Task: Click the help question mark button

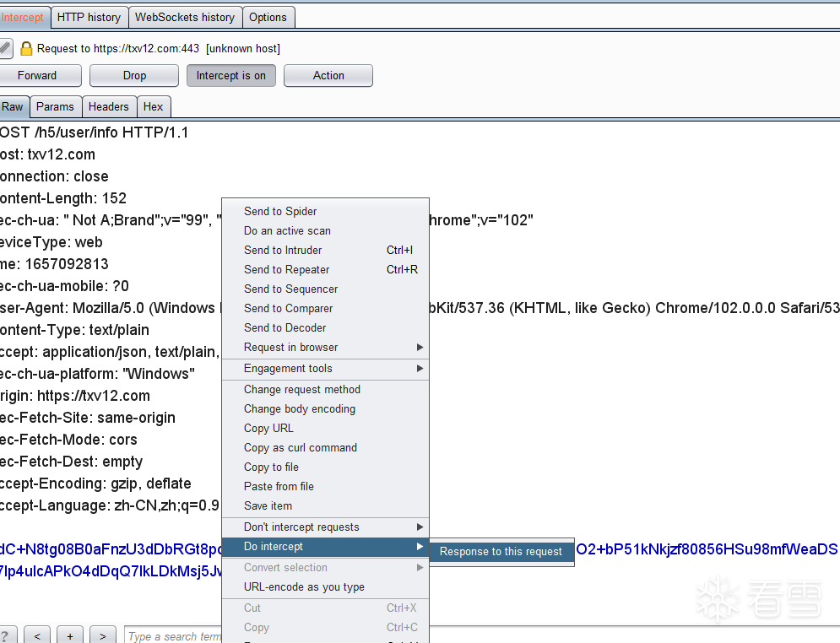Action: coord(7,635)
